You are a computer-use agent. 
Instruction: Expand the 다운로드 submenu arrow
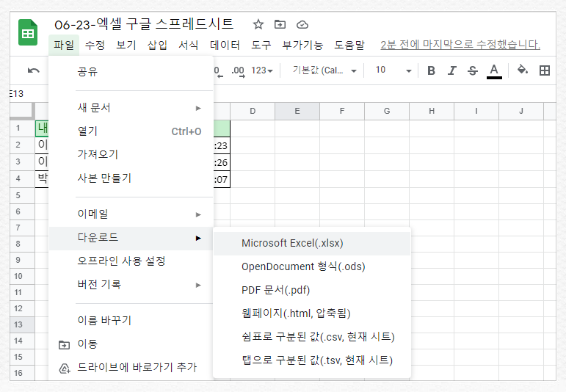tap(198, 239)
